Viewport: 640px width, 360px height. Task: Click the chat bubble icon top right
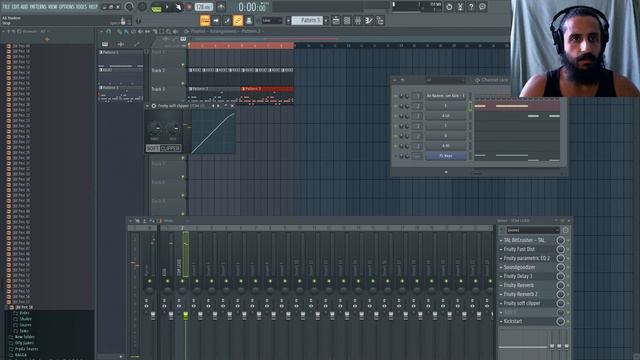482,7
